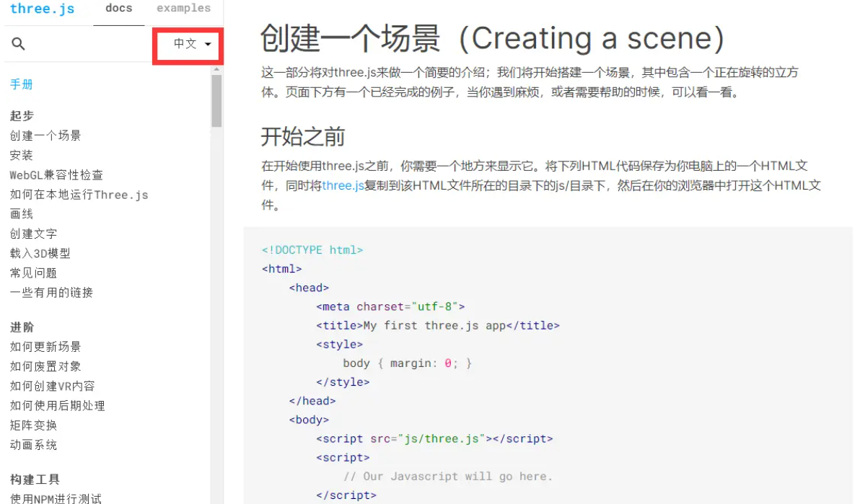Click the script src="js/three.js" code line
Viewport: 860px width, 504px height.
click(434, 438)
